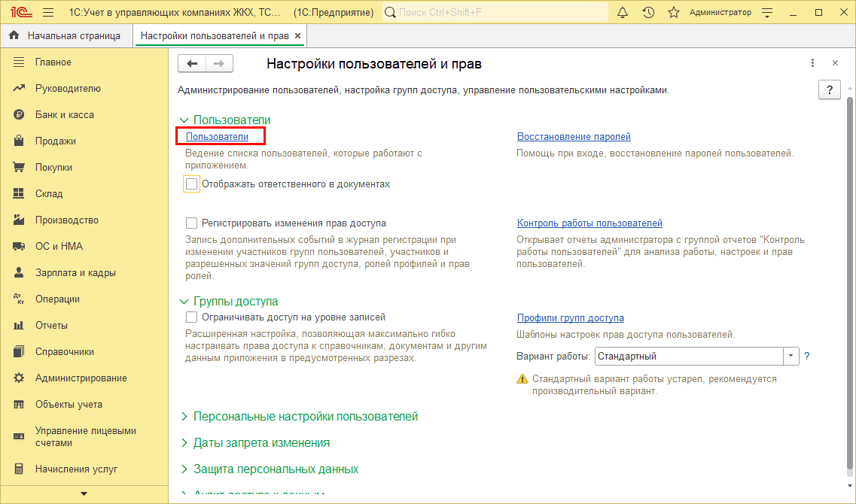The height and width of the screenshot is (504, 856).
Task: Select Администрирование in the sidebar menu
Action: pos(81,378)
